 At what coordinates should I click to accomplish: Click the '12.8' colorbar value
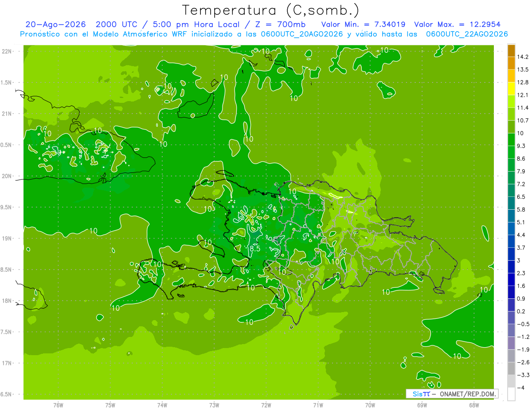point(523,82)
